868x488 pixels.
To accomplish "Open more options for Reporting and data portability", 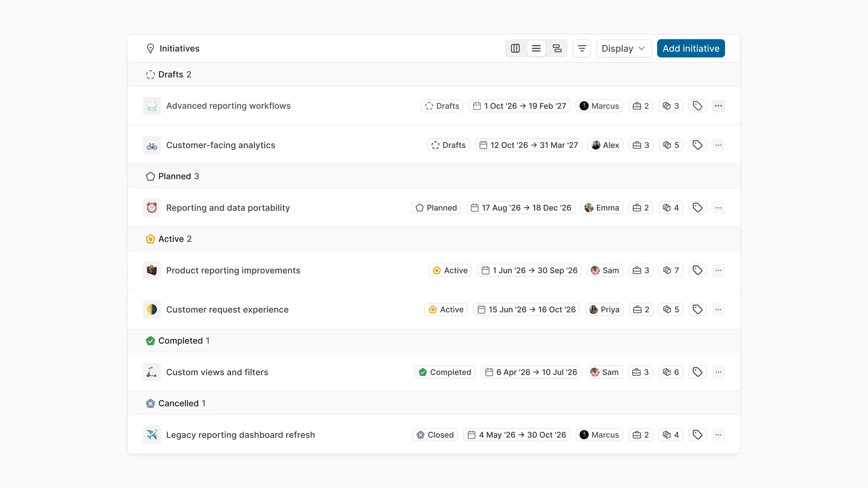I will (718, 208).
